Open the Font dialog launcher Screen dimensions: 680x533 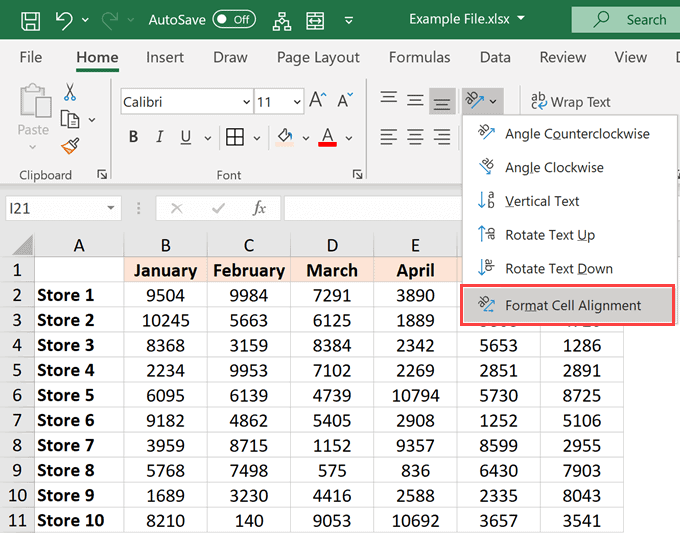[x=357, y=174]
